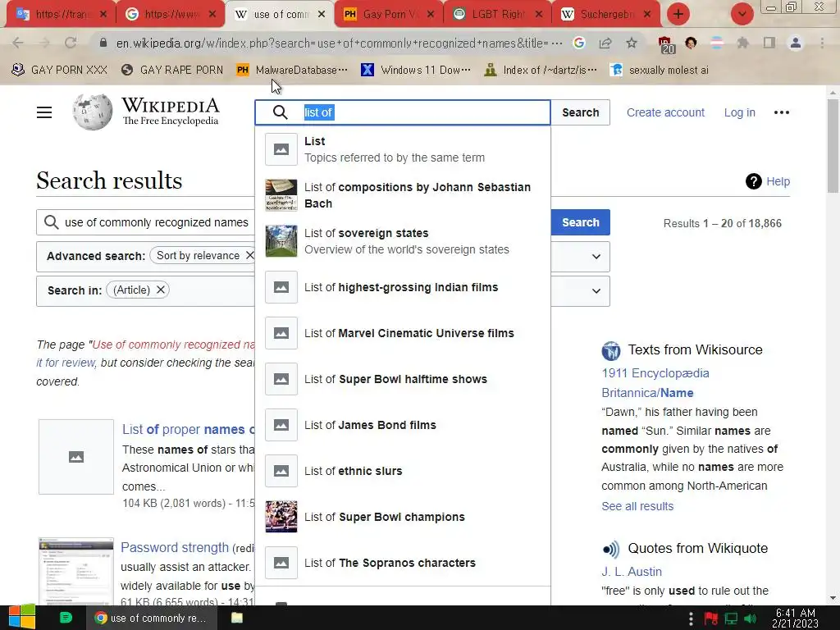Toggle the browser side panel icon

(x=769, y=43)
